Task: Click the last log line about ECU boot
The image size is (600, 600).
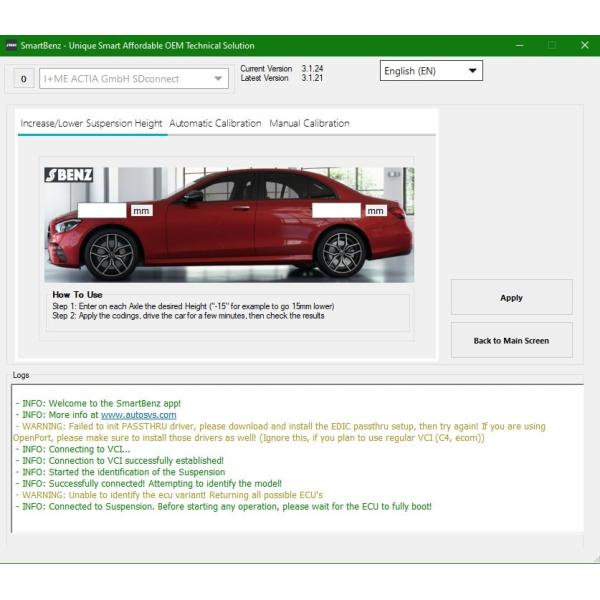Action: [224, 507]
